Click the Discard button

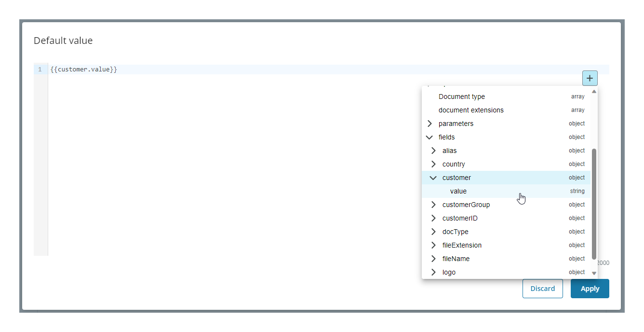click(x=543, y=288)
